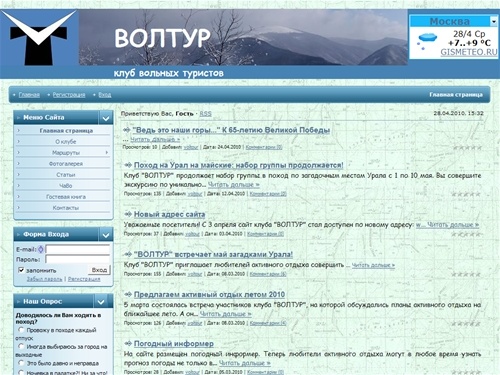
Task: Click the mountain banner header image
Action: 243,37
